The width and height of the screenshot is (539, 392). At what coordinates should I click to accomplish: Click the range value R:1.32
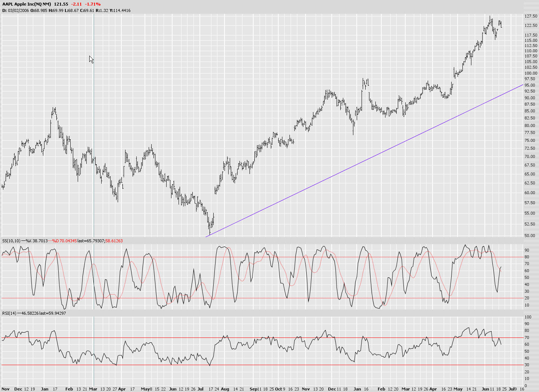click(x=102, y=10)
